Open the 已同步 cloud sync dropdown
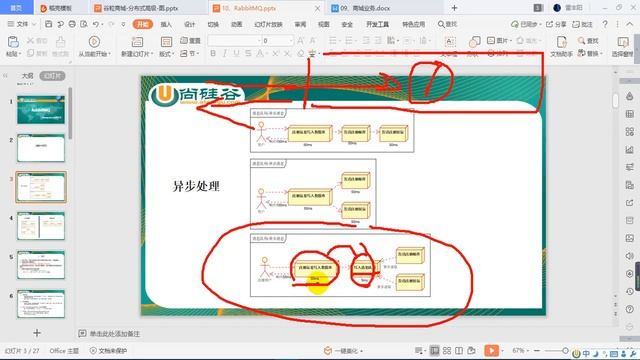 pos(526,24)
